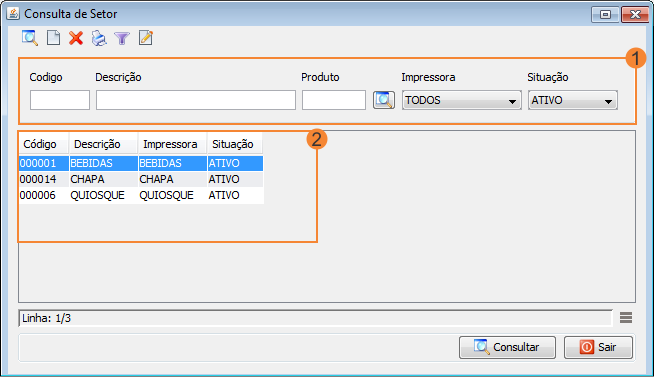The image size is (654, 377).
Task: Edit the record with the pencil note icon
Action: [146, 38]
